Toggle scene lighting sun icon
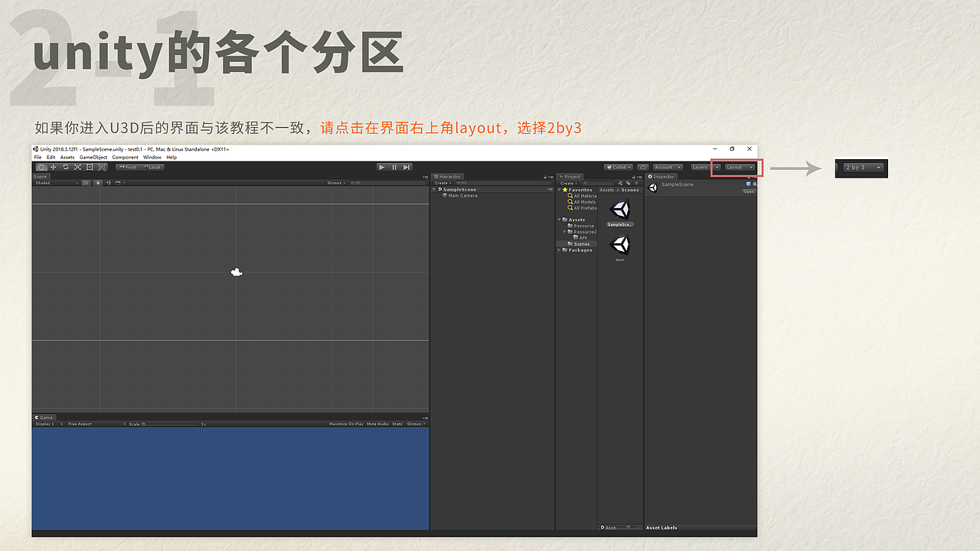 (98, 183)
